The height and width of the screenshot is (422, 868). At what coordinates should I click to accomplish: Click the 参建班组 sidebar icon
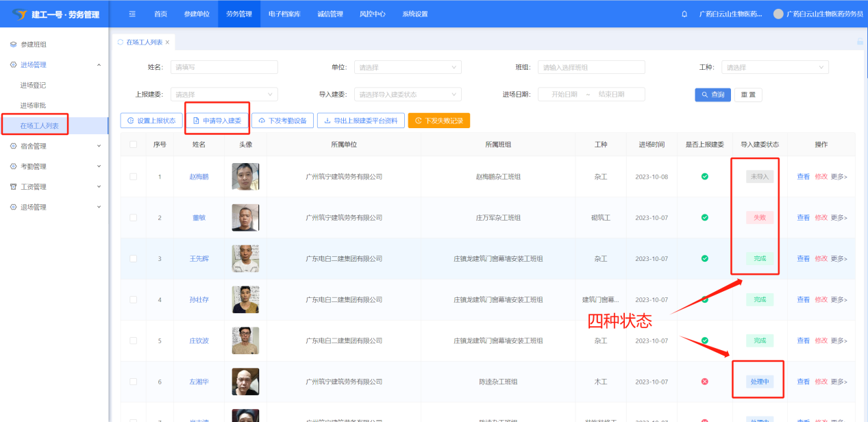[13, 45]
